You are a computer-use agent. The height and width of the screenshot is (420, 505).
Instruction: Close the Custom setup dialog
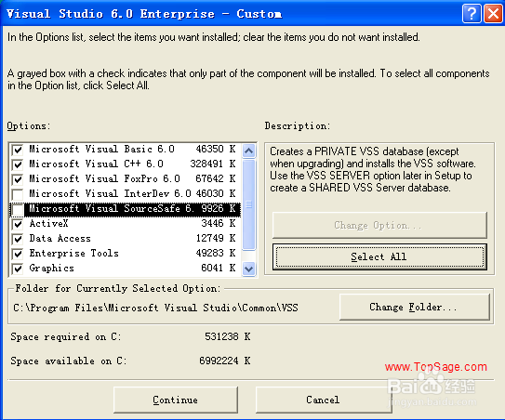(493, 14)
